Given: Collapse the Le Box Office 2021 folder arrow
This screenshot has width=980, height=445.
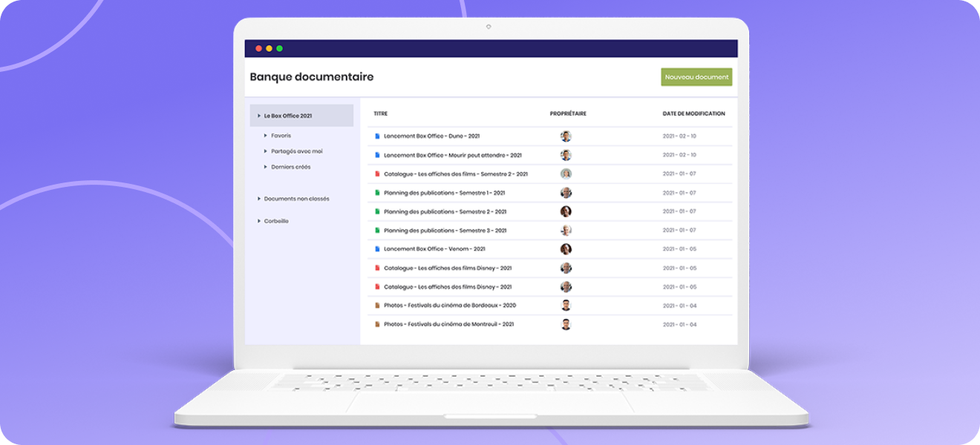Looking at the screenshot, I should pyautogui.click(x=258, y=116).
